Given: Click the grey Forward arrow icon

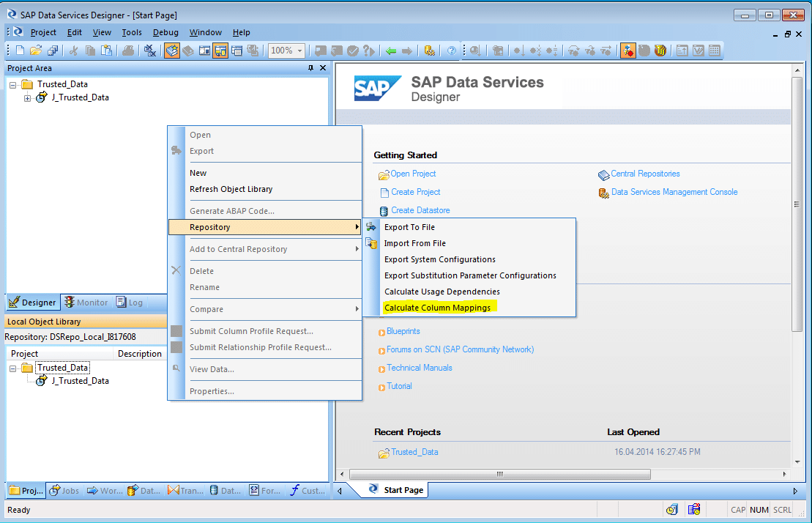Looking at the screenshot, I should [407, 51].
